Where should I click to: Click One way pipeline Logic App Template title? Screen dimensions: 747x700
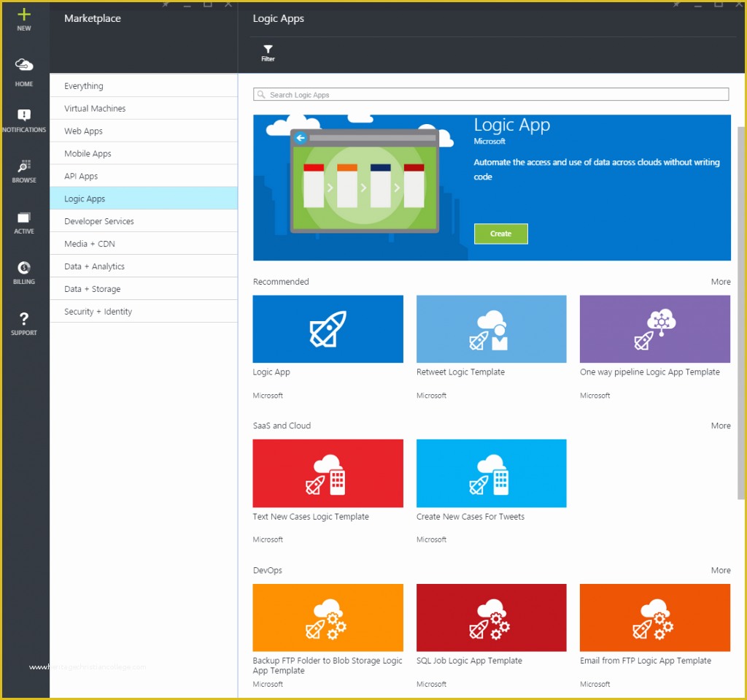point(650,372)
